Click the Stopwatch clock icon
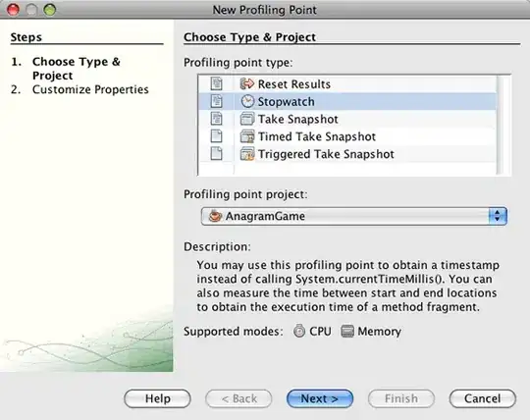Viewport: 530px width, 420px height. click(x=247, y=101)
